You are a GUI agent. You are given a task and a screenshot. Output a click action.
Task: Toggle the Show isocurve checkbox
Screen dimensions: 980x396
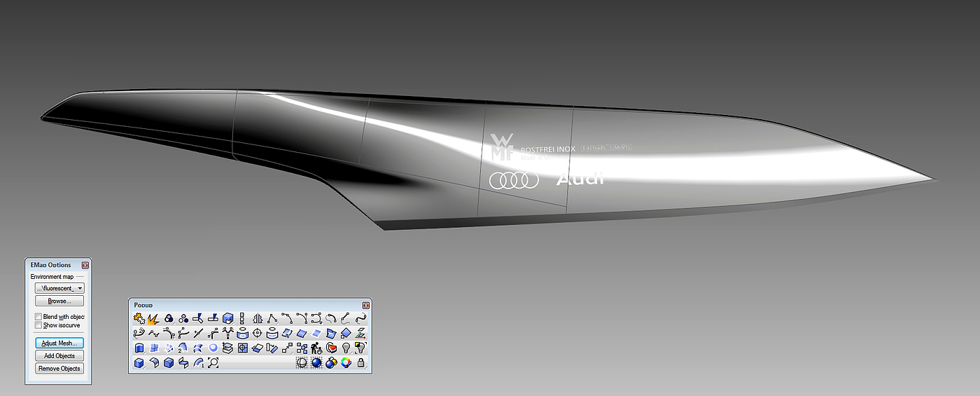38,325
